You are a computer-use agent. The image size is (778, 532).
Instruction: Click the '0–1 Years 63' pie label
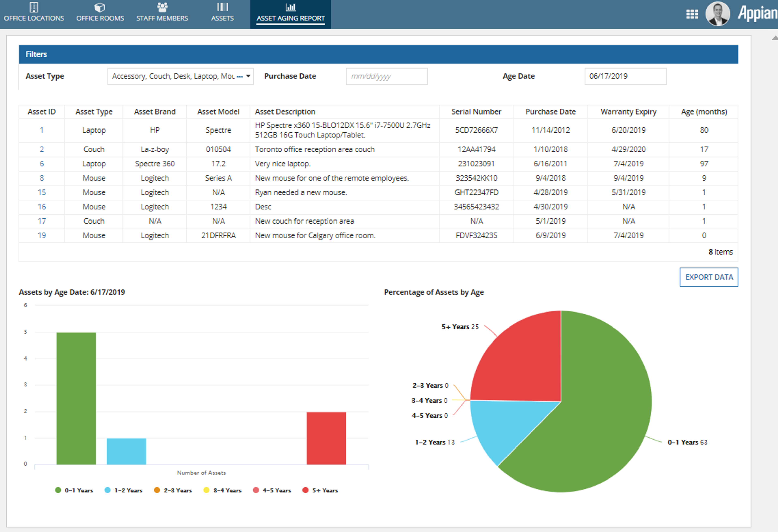point(687,442)
